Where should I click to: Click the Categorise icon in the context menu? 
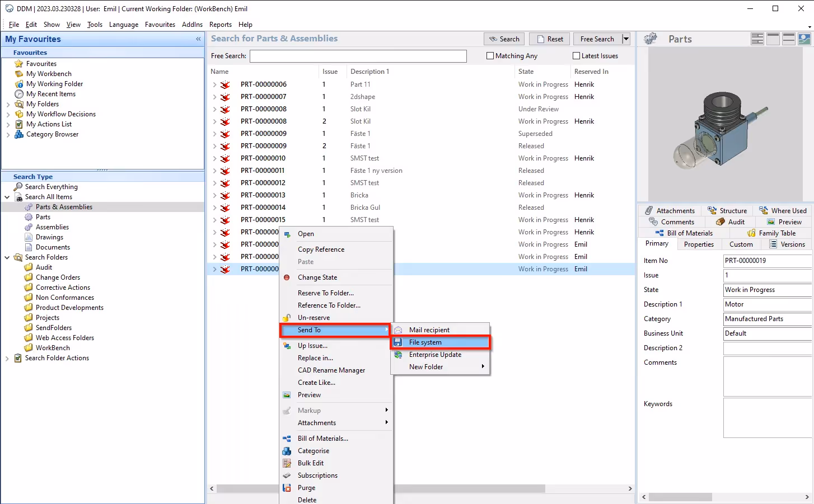[287, 450]
